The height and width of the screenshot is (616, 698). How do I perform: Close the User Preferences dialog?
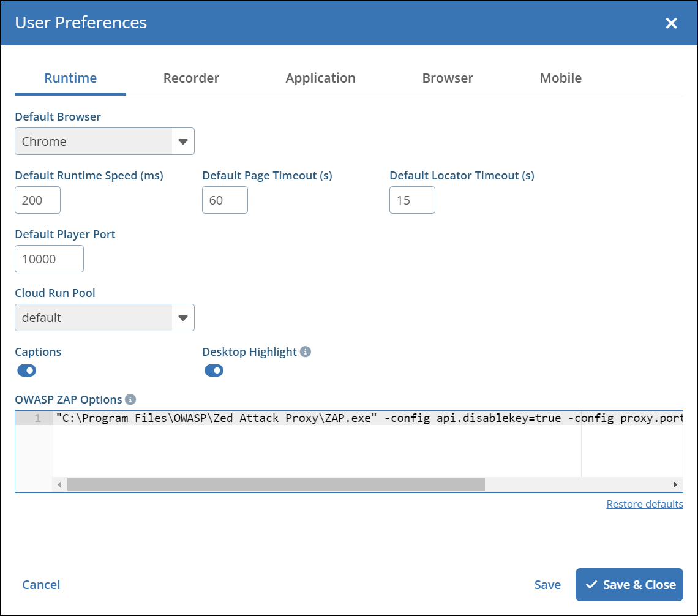click(x=671, y=23)
